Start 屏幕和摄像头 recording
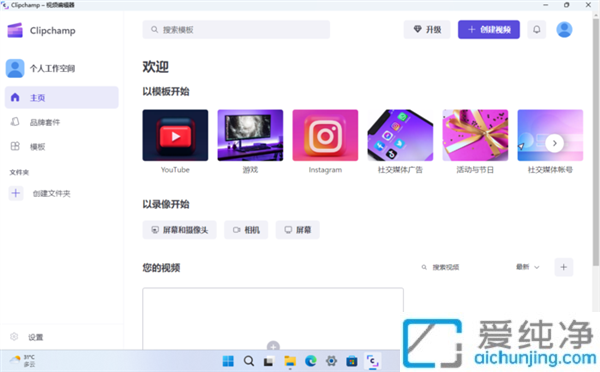The width and height of the screenshot is (600, 372). 179,230
